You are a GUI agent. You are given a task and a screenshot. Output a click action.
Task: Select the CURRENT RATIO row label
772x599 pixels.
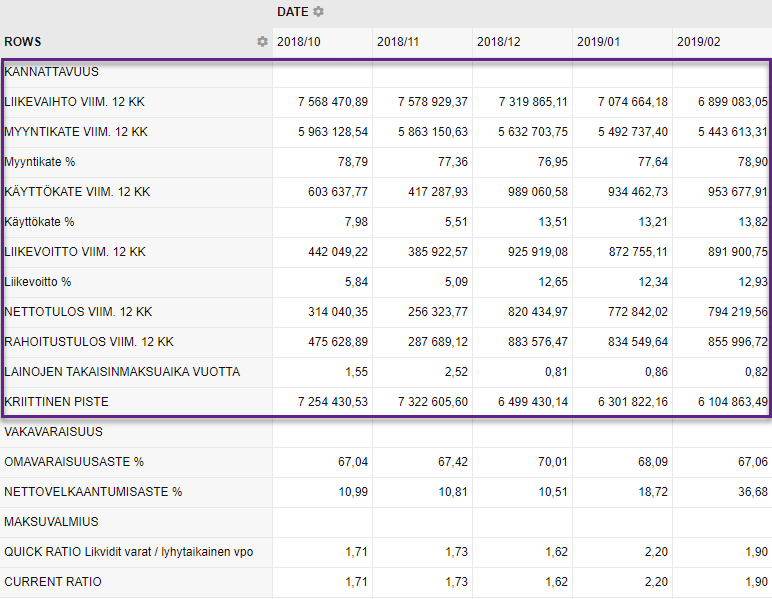click(x=53, y=582)
